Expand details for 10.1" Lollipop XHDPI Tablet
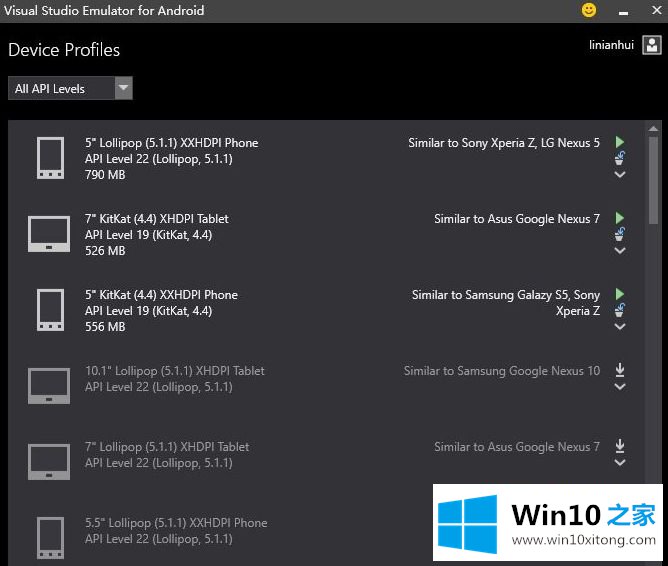The width and height of the screenshot is (668, 566). coord(620,386)
